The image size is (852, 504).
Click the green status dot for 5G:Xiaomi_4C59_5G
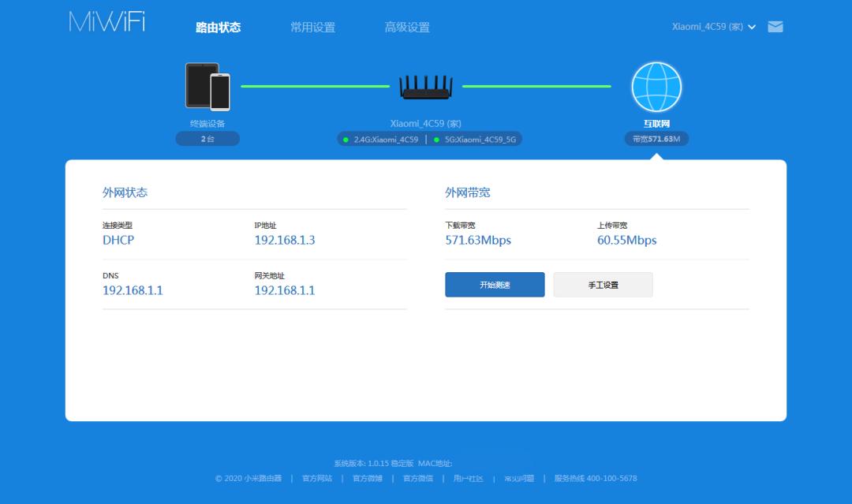point(438,139)
